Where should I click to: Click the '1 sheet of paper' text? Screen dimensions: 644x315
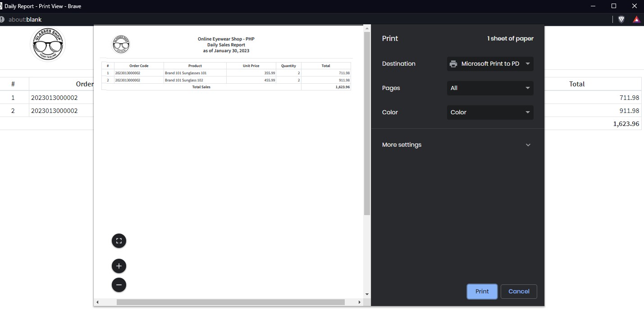tap(510, 39)
